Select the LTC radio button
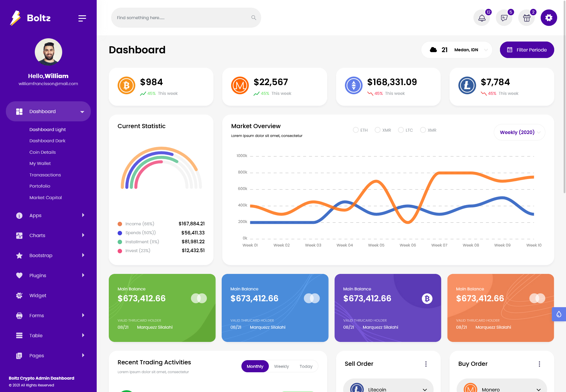 click(x=401, y=130)
